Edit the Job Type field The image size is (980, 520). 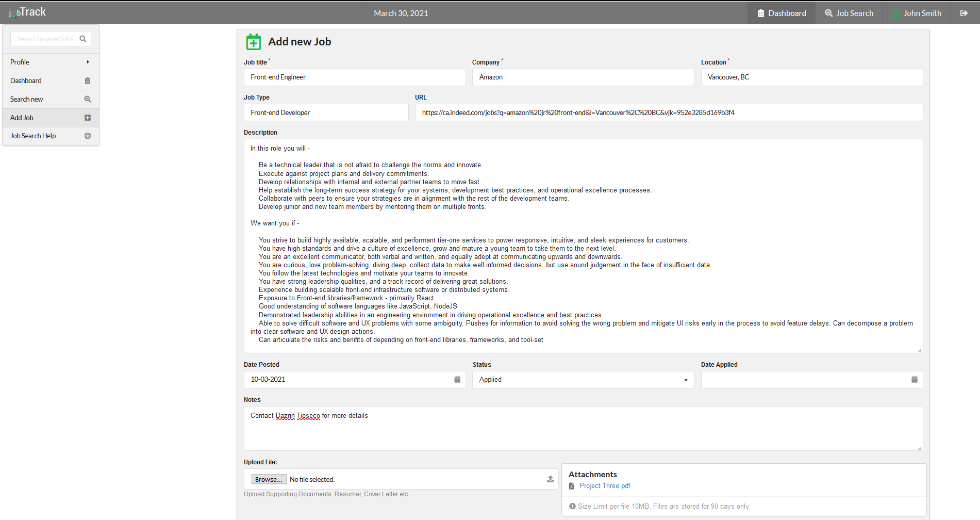pos(326,112)
